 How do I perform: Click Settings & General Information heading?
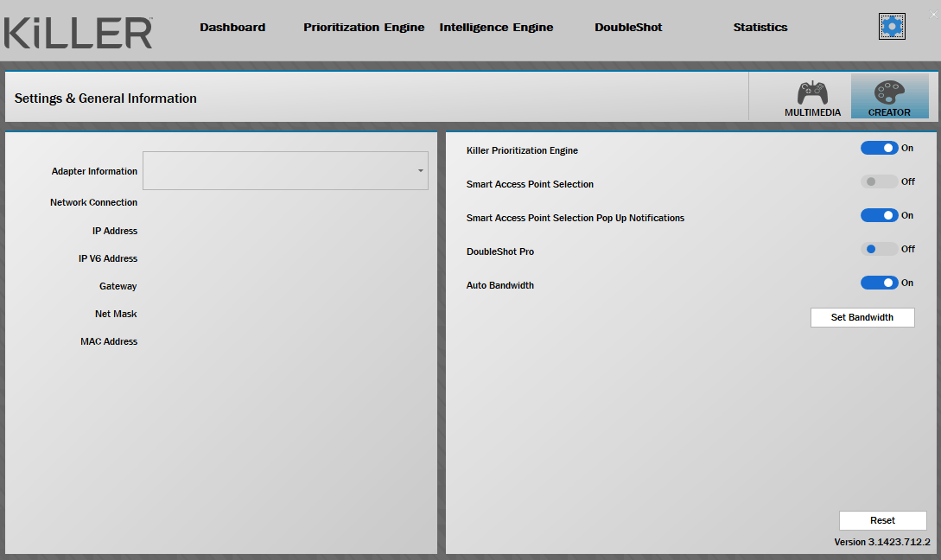click(x=105, y=99)
